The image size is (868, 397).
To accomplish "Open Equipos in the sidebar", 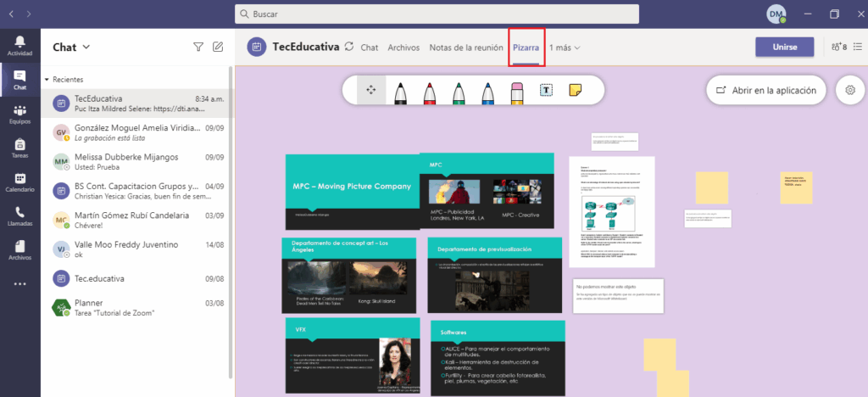I will (19, 115).
